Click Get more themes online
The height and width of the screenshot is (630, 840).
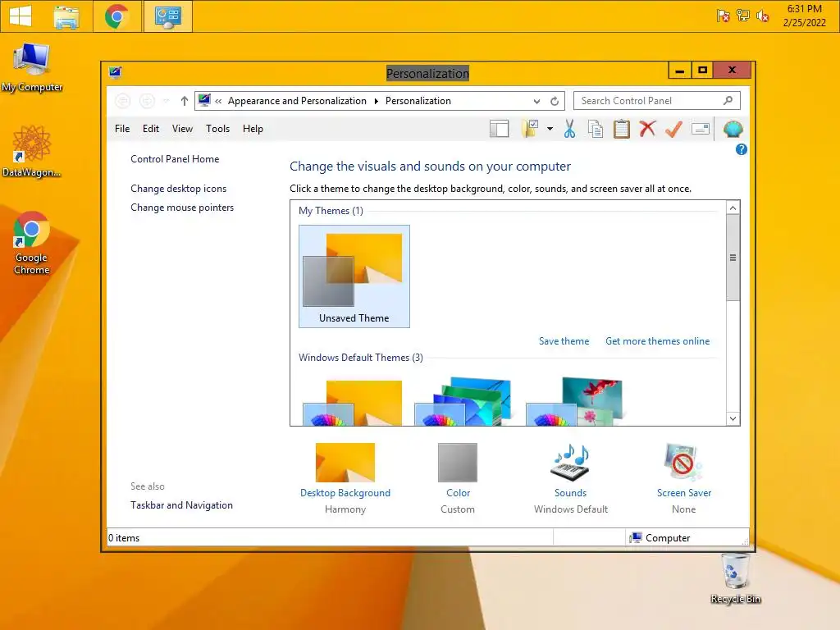(657, 341)
